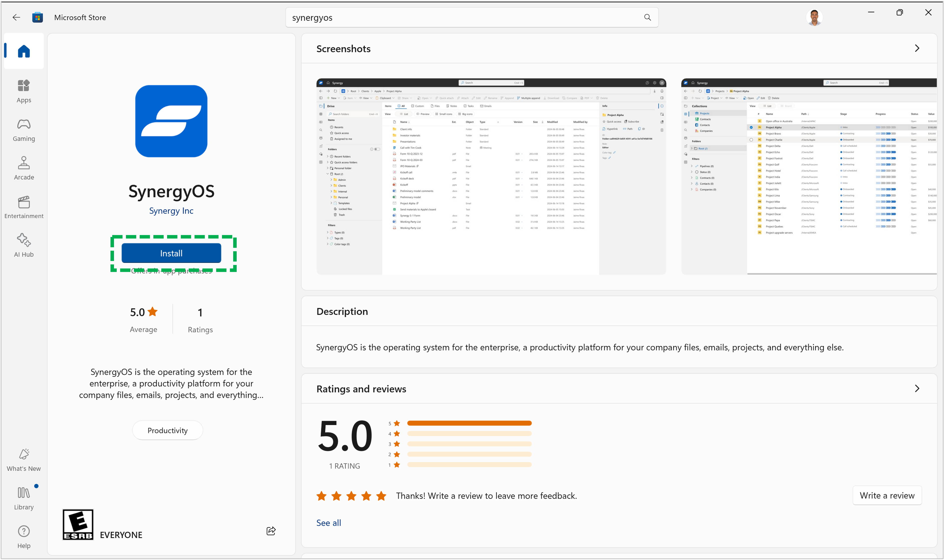Restore down the Store window
The height and width of the screenshot is (560, 944).
click(x=899, y=12)
